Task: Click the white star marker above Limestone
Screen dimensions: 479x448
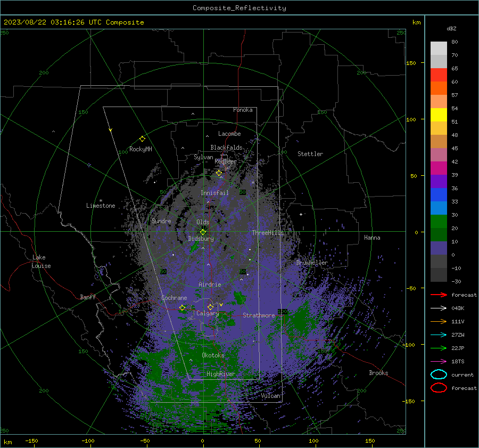Action: pyautogui.click(x=101, y=201)
